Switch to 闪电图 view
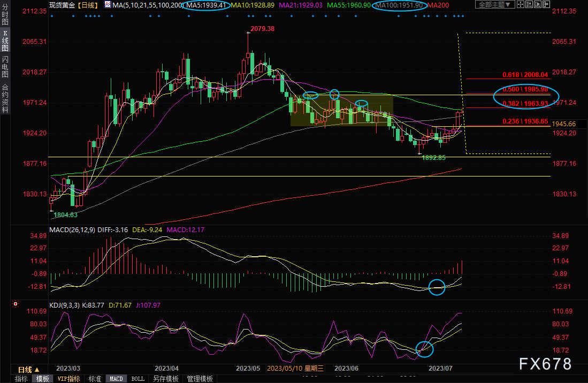Viewport: 588px width, 383px height. tap(5, 66)
